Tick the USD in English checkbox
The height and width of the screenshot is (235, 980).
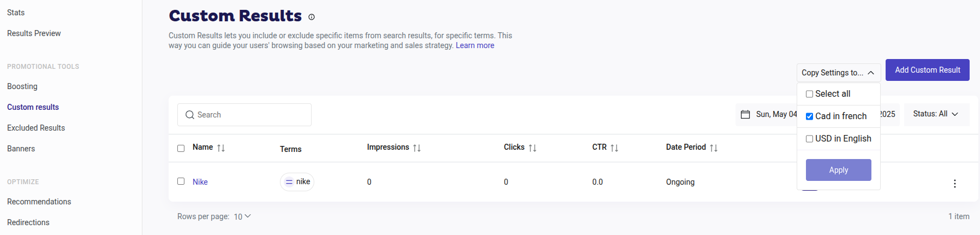810,139
